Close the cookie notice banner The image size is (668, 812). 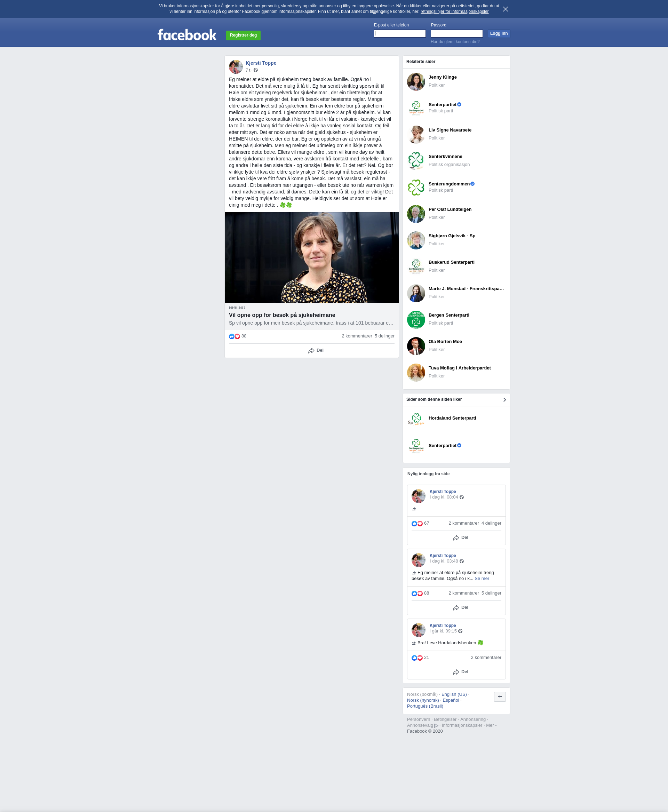coord(505,9)
